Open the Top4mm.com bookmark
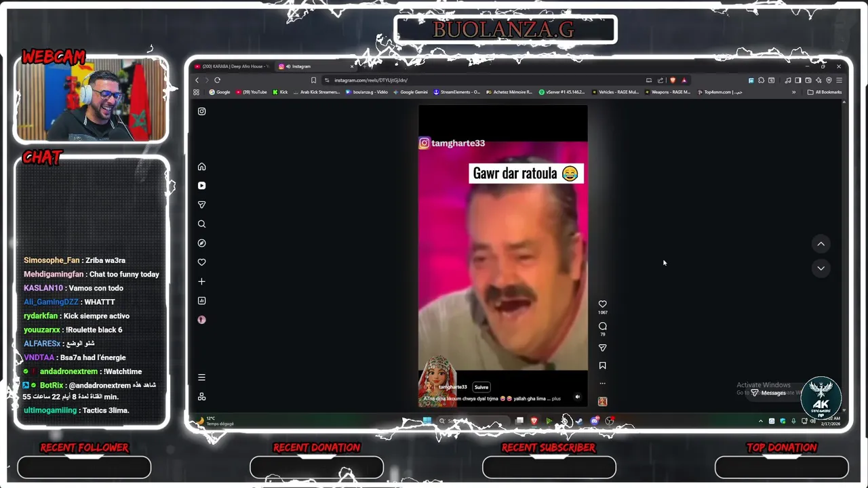Screen dimensions: 868x488 click(719, 92)
